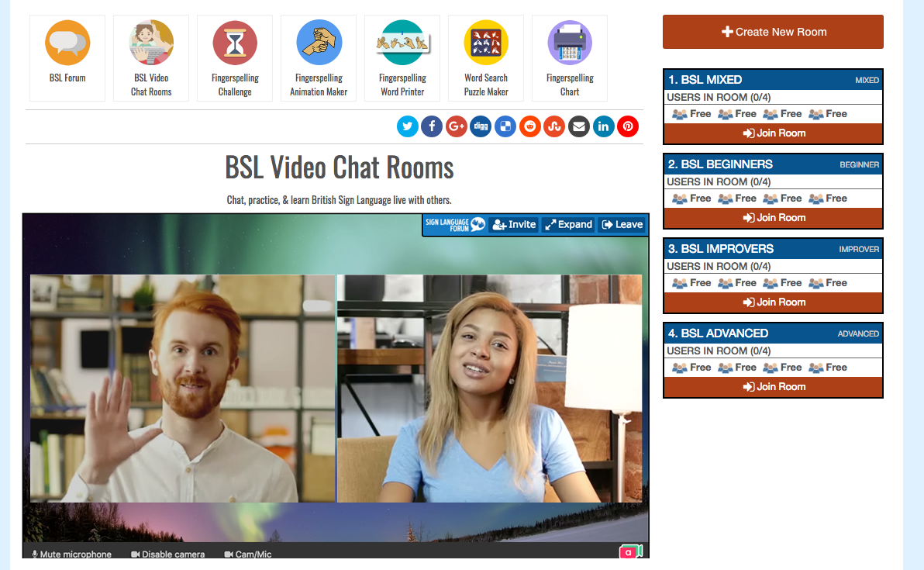Go to BSL Video Chat Rooms

151,43
